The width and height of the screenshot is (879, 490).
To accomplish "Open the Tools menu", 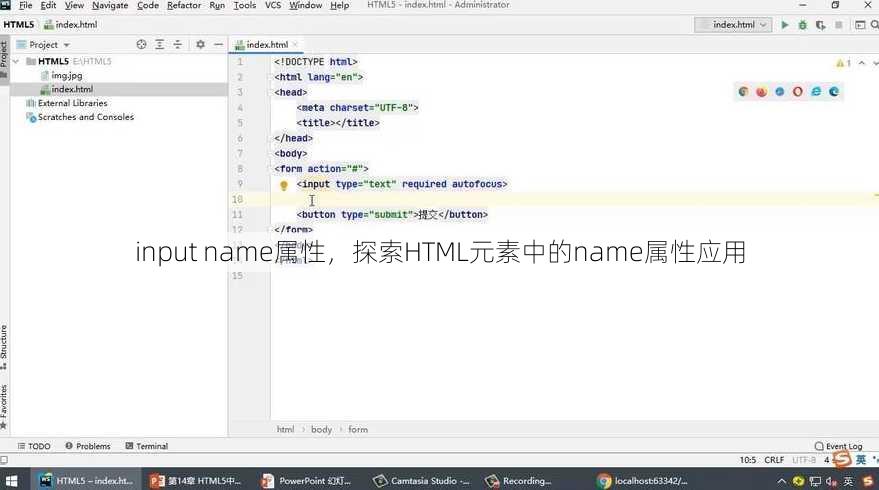I will [244, 5].
